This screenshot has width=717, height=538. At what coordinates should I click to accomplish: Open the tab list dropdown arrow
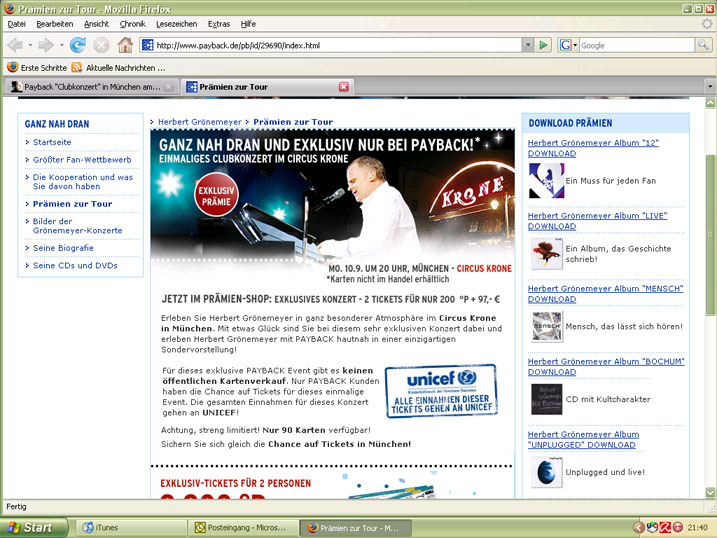pyautogui.click(x=709, y=87)
